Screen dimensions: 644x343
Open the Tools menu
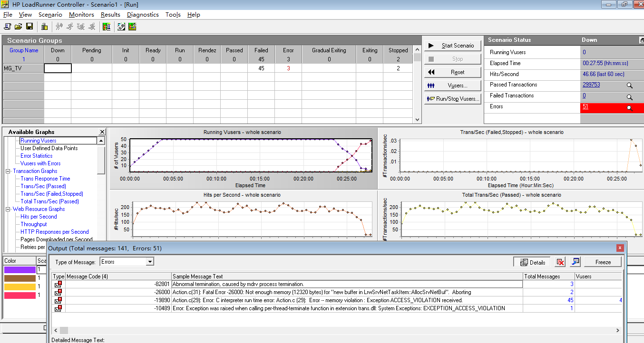173,15
